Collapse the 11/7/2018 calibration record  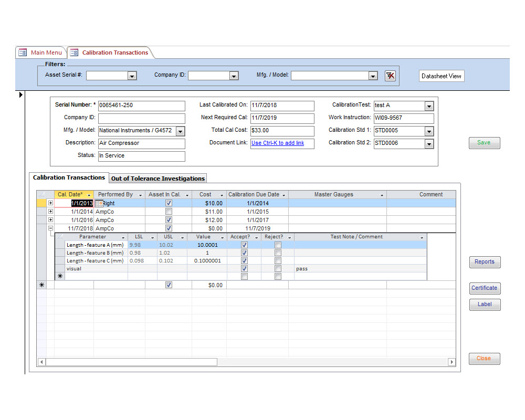[50, 228]
